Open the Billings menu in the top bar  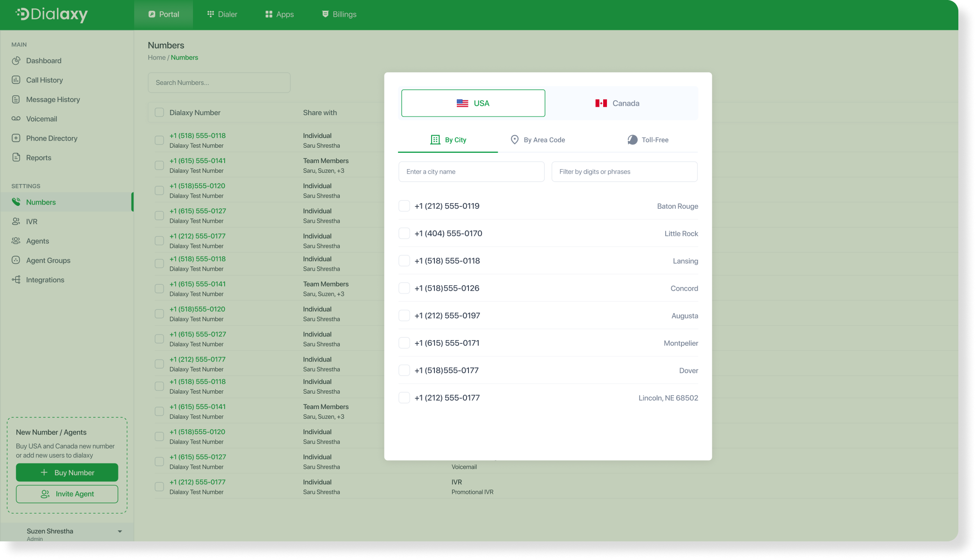click(x=339, y=14)
